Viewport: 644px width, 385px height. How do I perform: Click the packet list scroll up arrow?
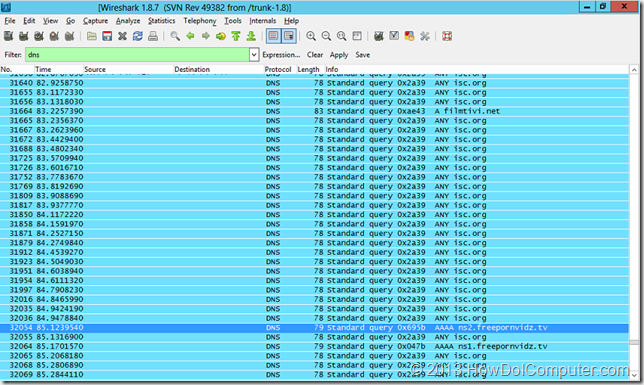coord(634,70)
